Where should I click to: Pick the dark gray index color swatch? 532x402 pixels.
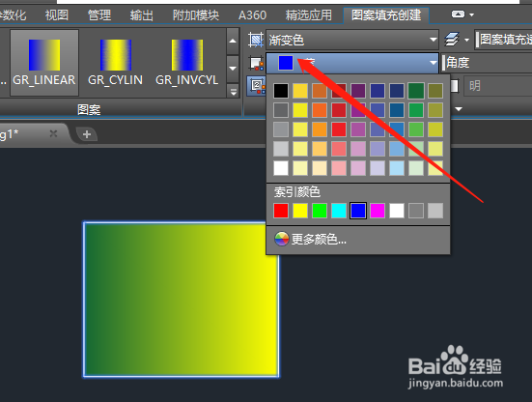416,211
